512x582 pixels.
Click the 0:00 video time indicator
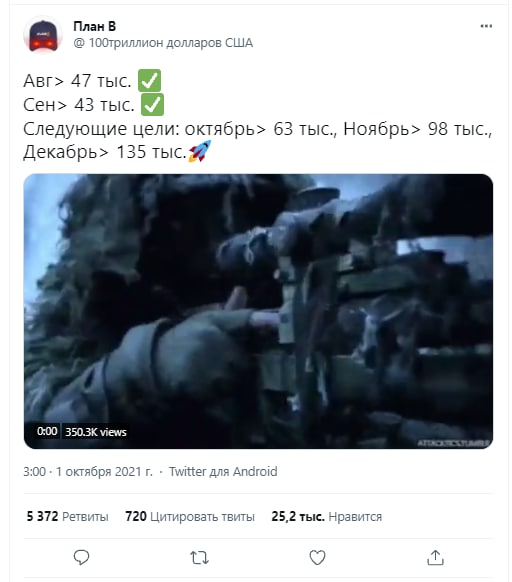tap(47, 432)
